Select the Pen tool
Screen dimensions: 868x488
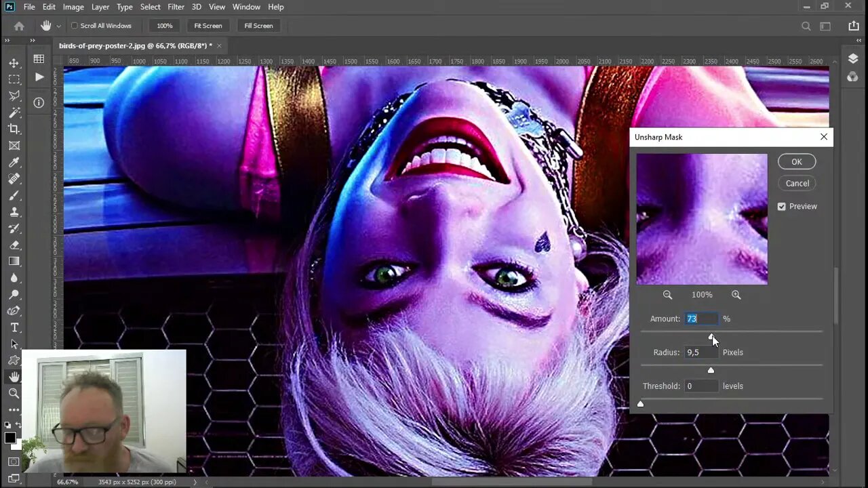pyautogui.click(x=14, y=311)
